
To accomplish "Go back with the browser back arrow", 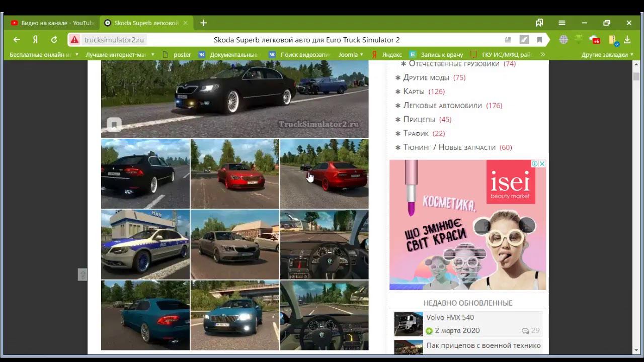I will coord(17,40).
